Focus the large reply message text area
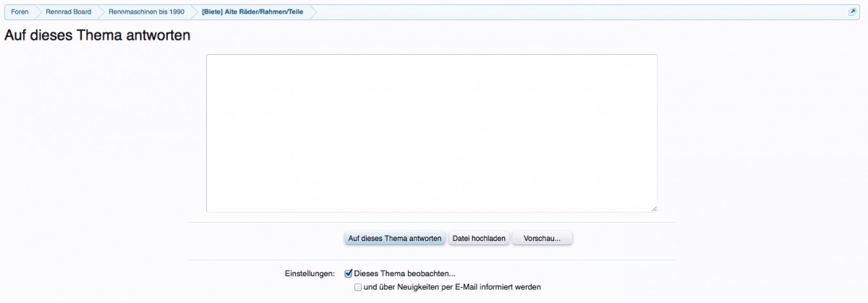868x303 pixels. 431,133
